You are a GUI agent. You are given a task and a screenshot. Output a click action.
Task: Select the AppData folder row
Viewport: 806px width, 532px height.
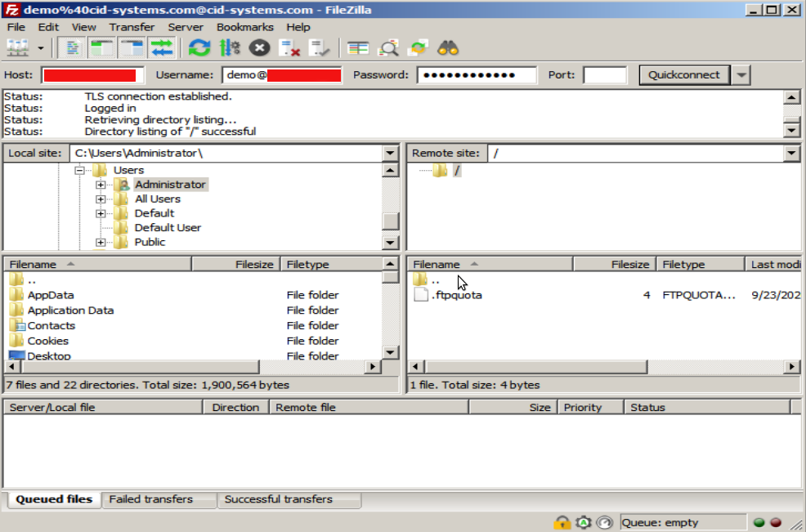pos(194,295)
